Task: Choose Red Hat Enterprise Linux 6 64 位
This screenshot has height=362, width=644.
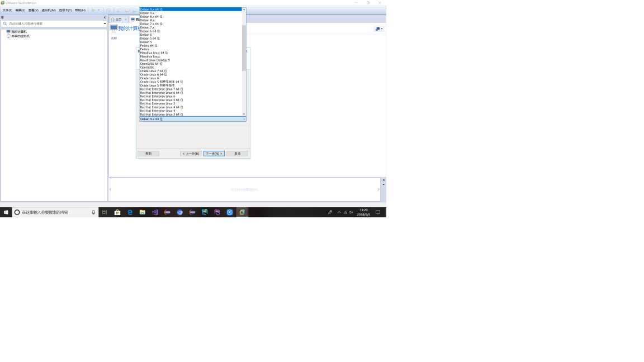Action: click(x=191, y=93)
